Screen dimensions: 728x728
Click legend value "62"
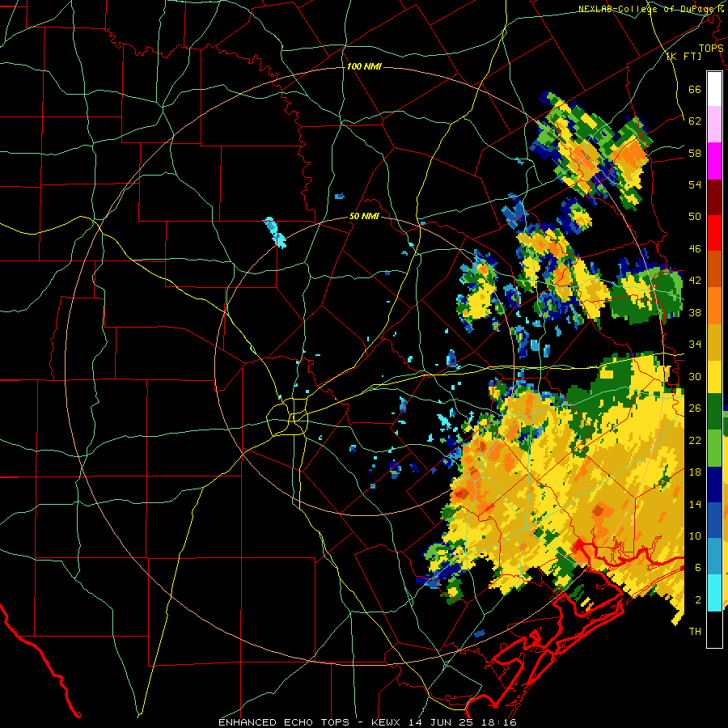(x=695, y=121)
